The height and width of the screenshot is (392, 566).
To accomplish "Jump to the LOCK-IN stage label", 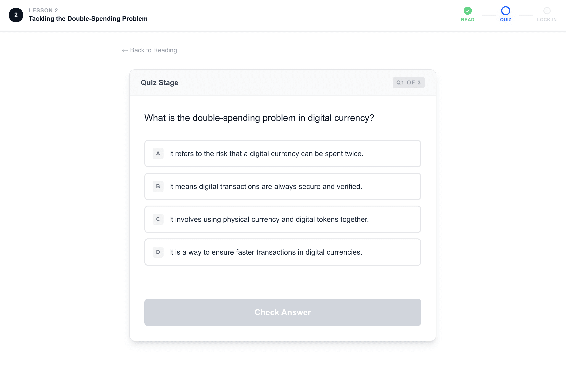I will 547,20.
